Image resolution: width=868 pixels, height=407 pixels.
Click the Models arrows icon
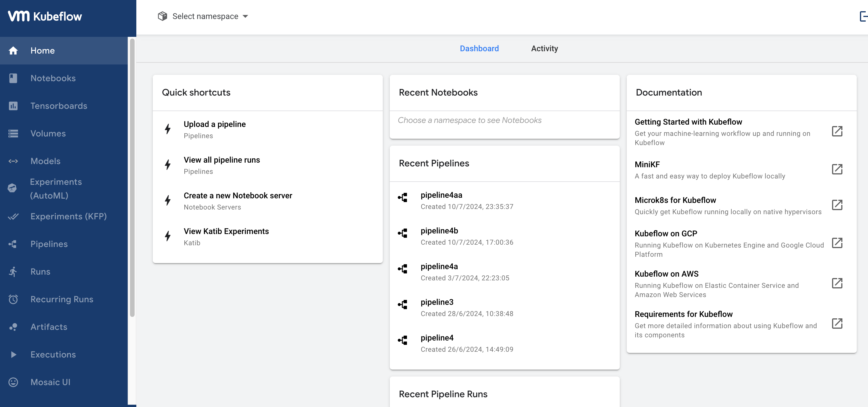tap(13, 161)
